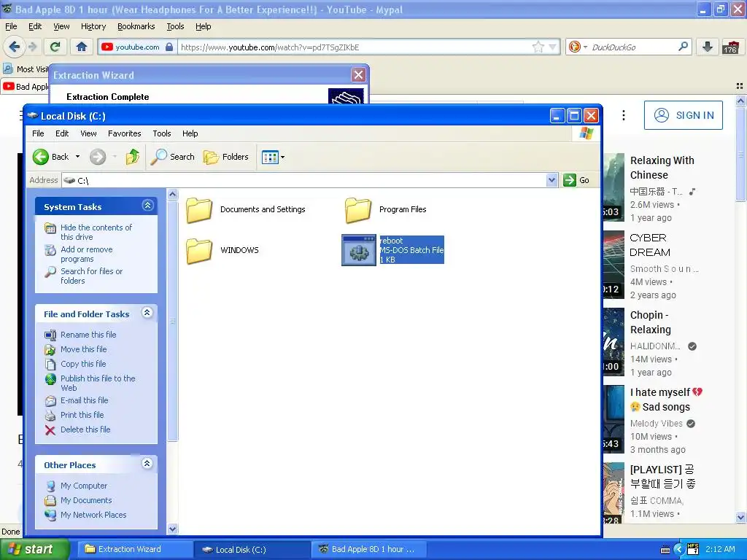Open Explorer's Edit menu
The width and height of the screenshot is (747, 560).
62,133
